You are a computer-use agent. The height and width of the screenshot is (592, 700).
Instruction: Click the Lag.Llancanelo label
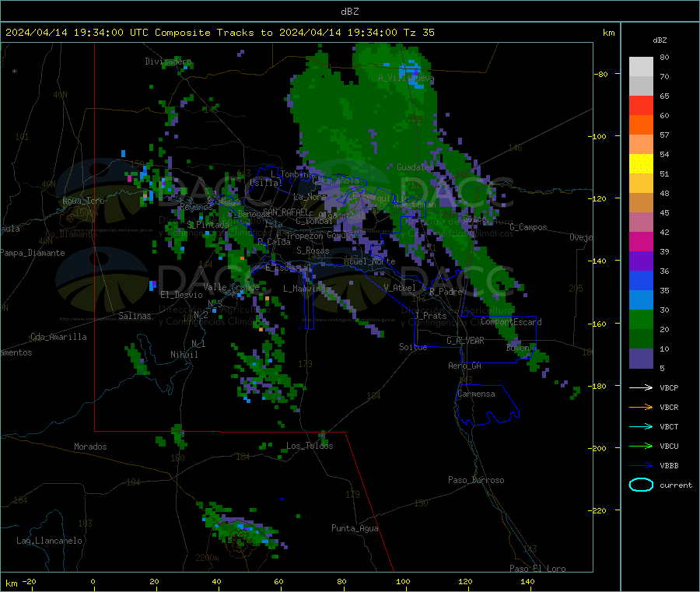pyautogui.click(x=49, y=541)
